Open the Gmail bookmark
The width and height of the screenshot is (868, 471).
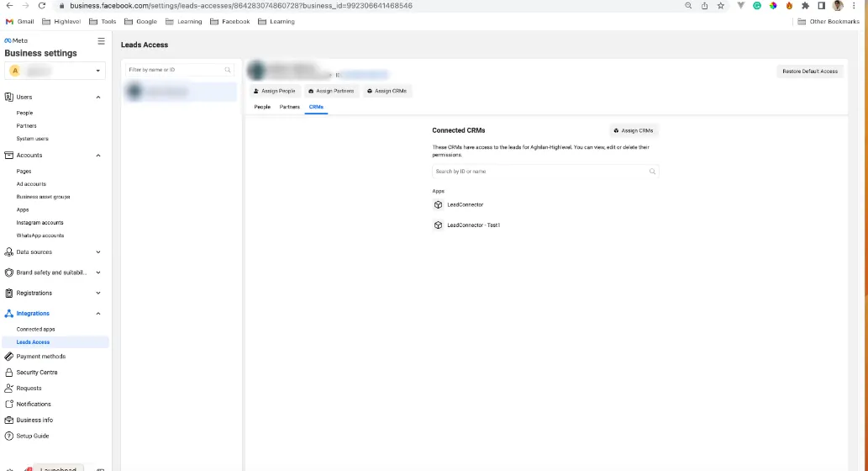click(x=20, y=22)
